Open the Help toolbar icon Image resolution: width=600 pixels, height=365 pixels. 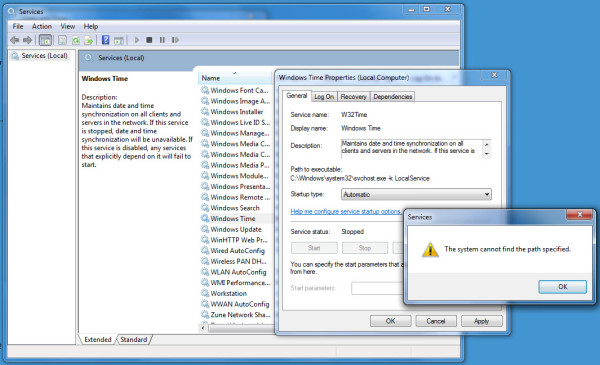click(106, 40)
